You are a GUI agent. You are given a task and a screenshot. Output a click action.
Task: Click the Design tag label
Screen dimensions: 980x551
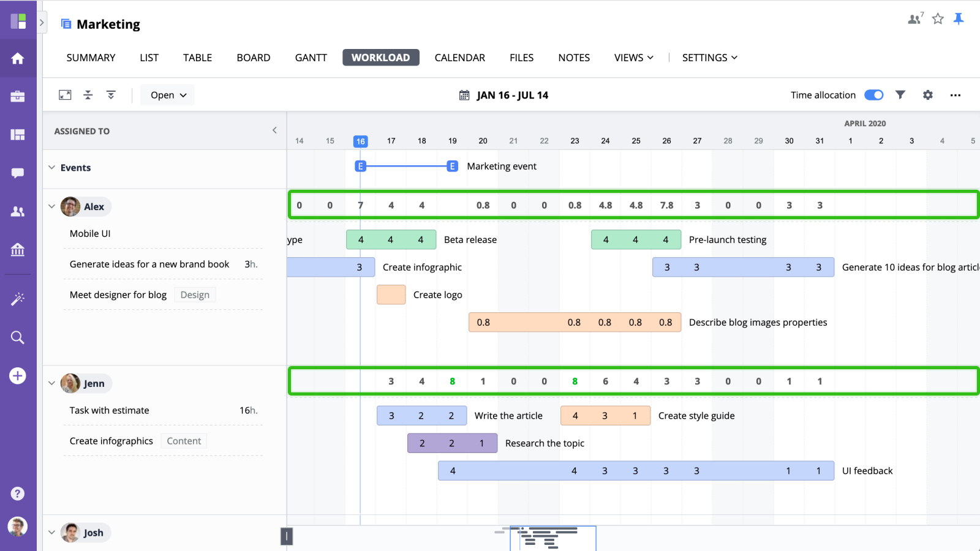tap(195, 294)
